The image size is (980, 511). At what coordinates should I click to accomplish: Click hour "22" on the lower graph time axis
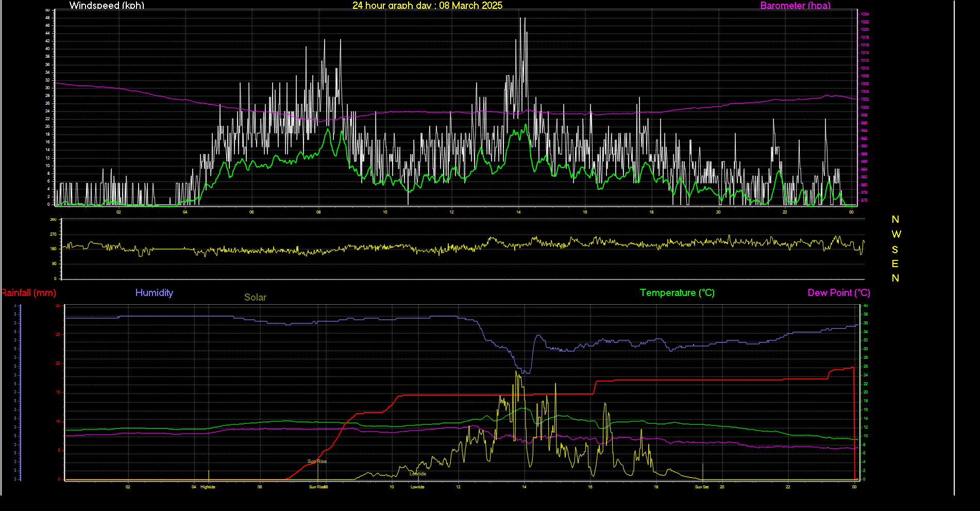(788, 487)
